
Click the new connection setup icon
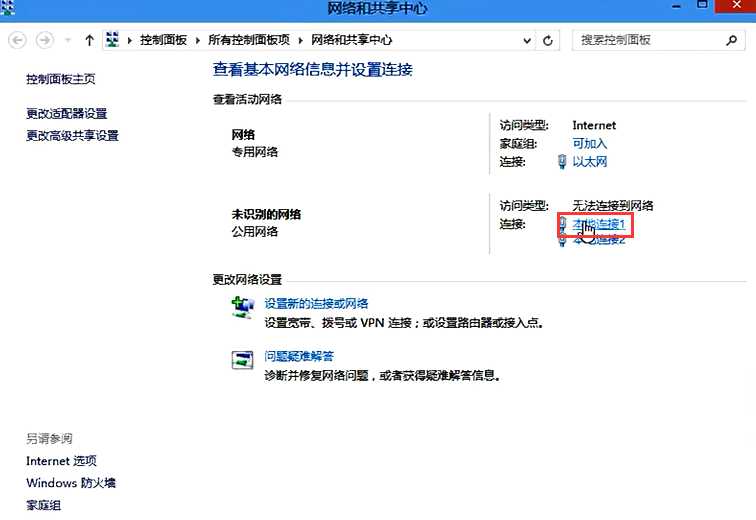[x=243, y=308]
